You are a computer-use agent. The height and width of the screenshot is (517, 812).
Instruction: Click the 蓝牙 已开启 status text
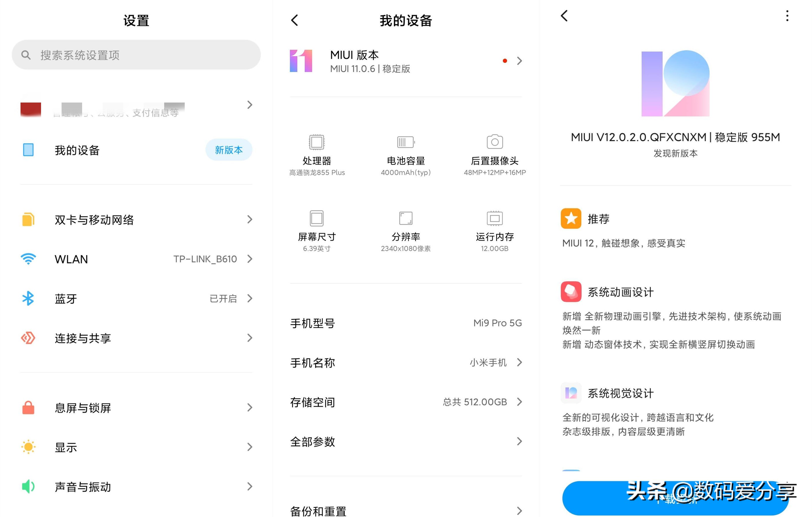point(223,299)
